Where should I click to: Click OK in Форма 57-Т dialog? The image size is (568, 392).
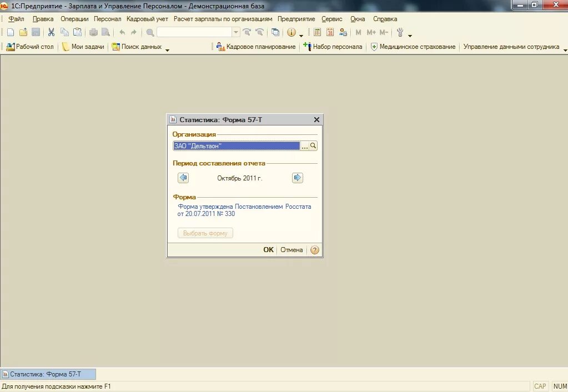coord(268,250)
